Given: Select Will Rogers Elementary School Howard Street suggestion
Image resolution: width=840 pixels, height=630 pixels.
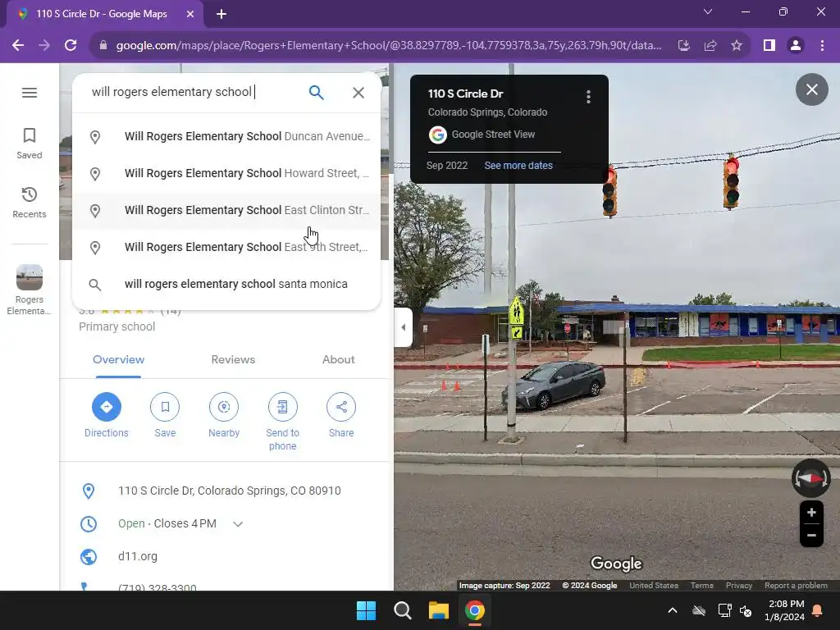Looking at the screenshot, I should (x=226, y=174).
